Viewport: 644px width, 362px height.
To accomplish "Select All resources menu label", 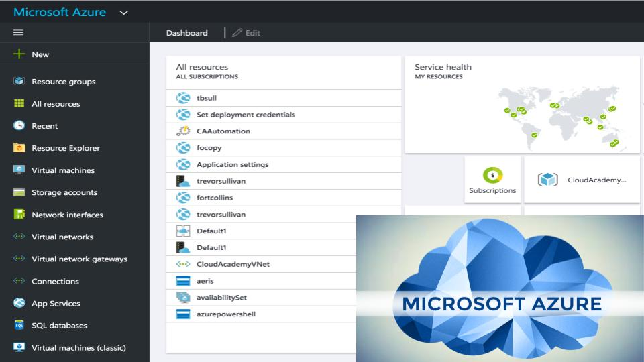I will coord(56,104).
